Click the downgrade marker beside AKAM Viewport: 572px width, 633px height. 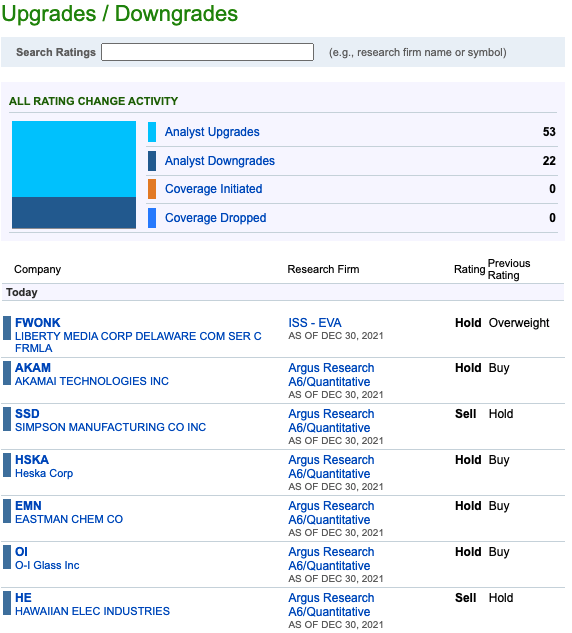pyautogui.click(x=7, y=373)
